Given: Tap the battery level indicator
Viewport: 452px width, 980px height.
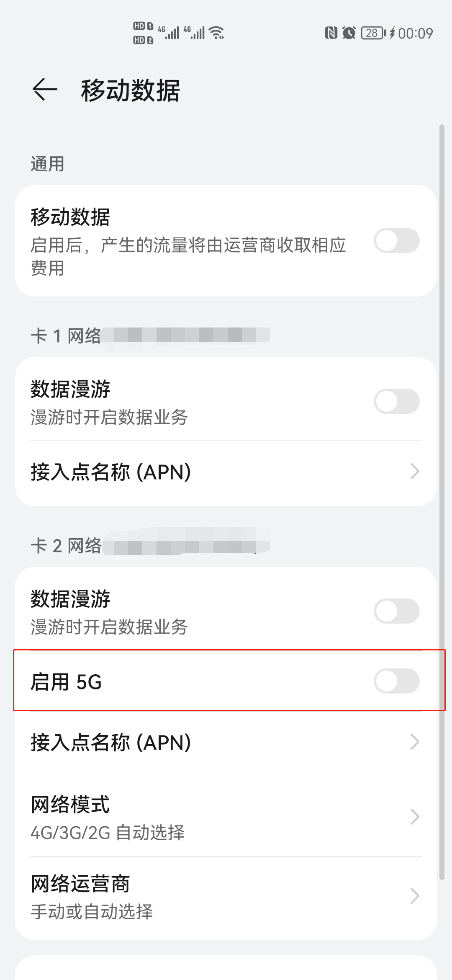Looking at the screenshot, I should (x=373, y=33).
